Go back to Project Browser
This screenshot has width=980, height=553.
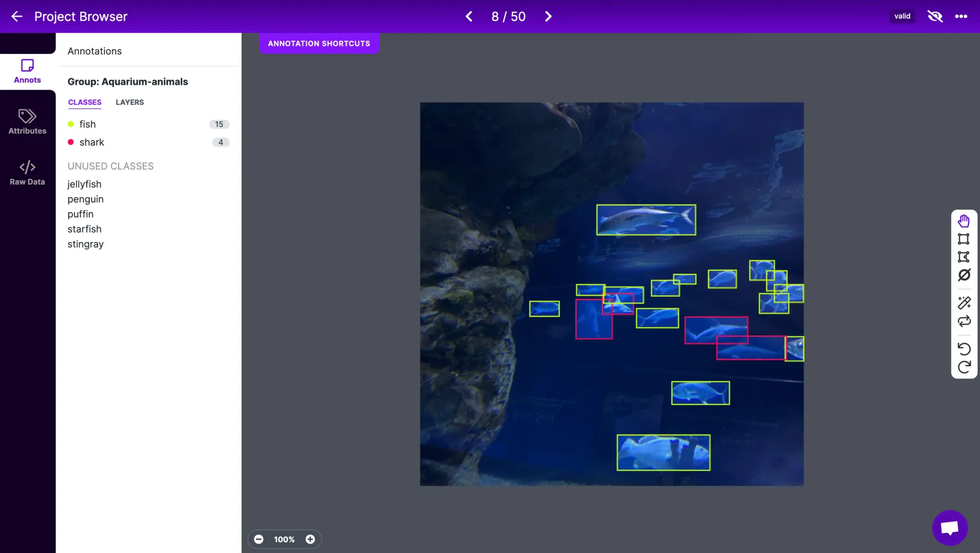(x=17, y=17)
